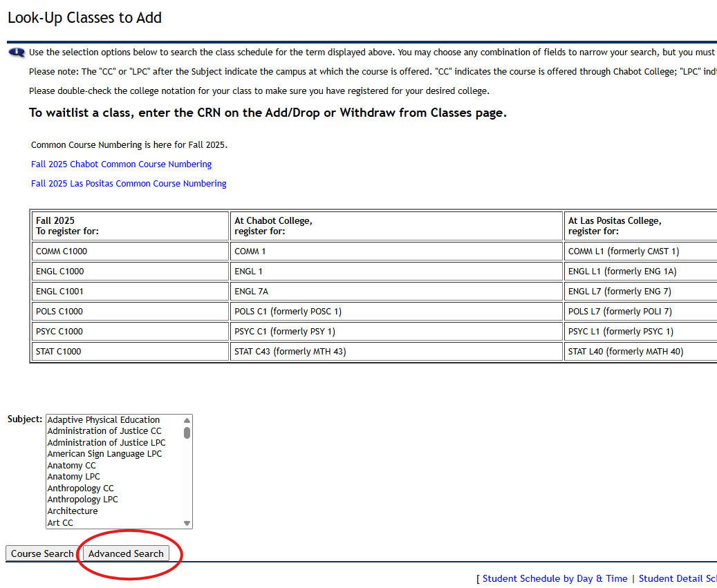
Task: Click the Subject list scroll down arrow
Action: (187, 523)
